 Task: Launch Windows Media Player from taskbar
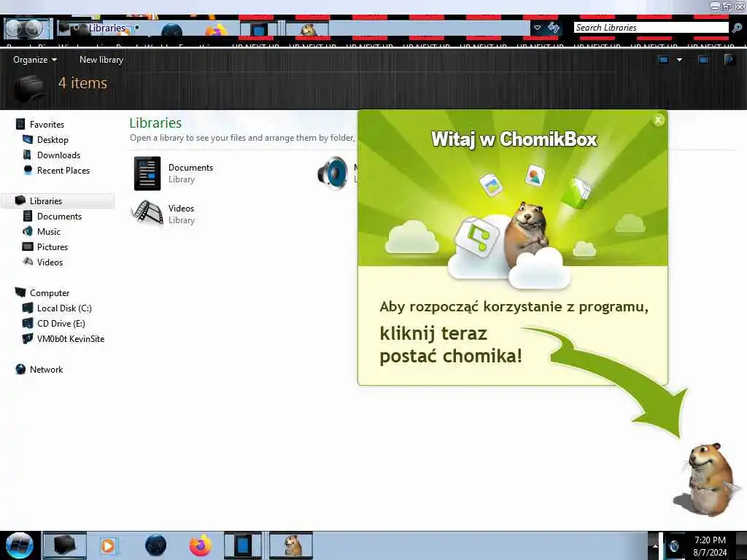point(108,545)
